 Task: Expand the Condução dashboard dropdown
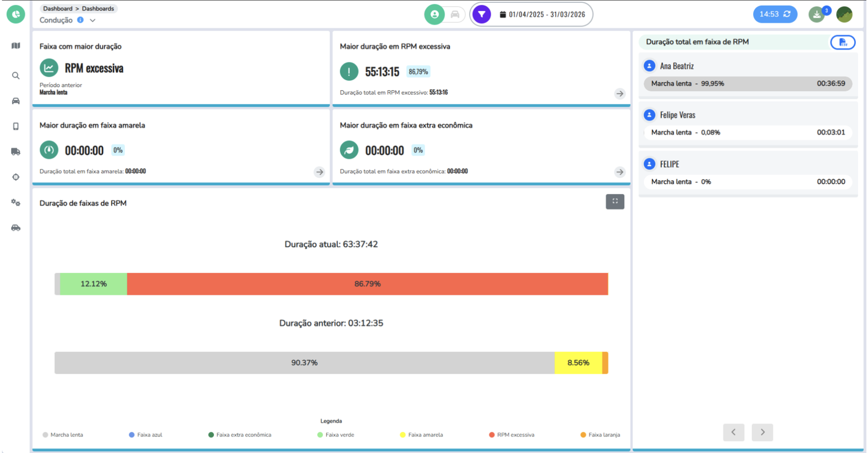click(x=92, y=20)
